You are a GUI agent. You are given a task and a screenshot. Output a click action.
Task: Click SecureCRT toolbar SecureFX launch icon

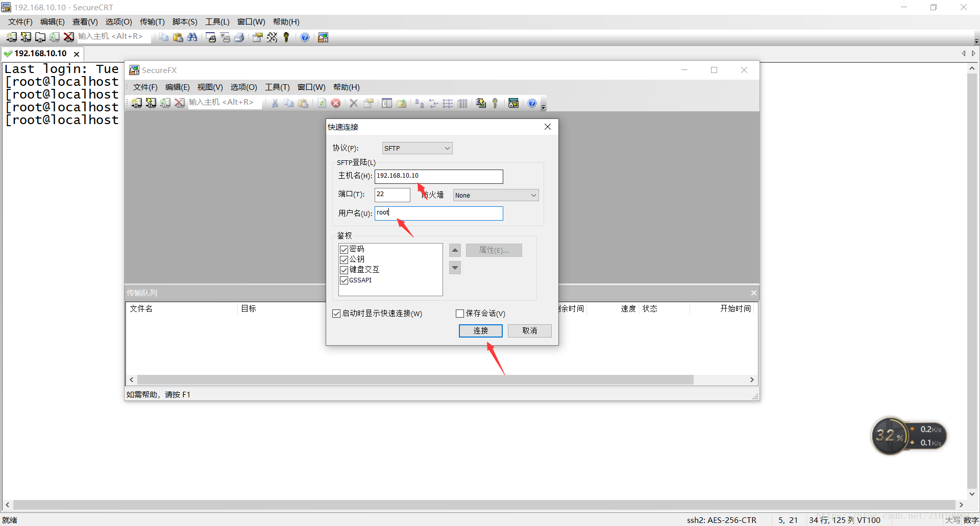[x=323, y=37]
